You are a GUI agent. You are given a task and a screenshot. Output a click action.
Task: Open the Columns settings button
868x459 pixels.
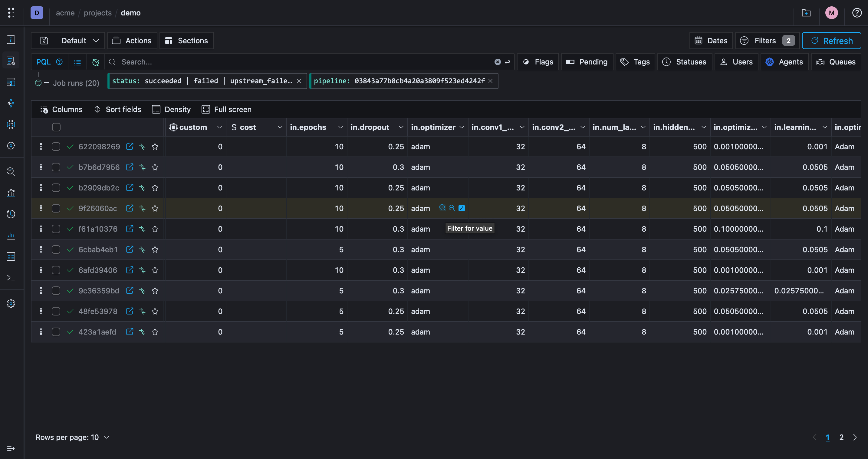tap(61, 109)
